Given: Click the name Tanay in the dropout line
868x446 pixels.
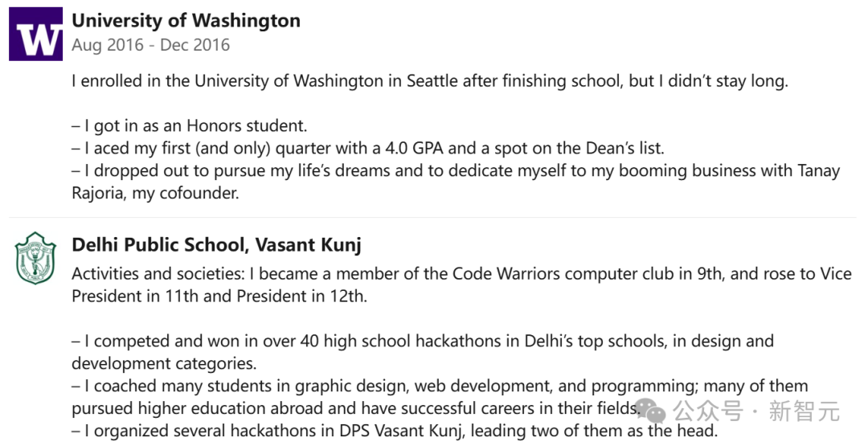Looking at the screenshot, I should [819, 171].
